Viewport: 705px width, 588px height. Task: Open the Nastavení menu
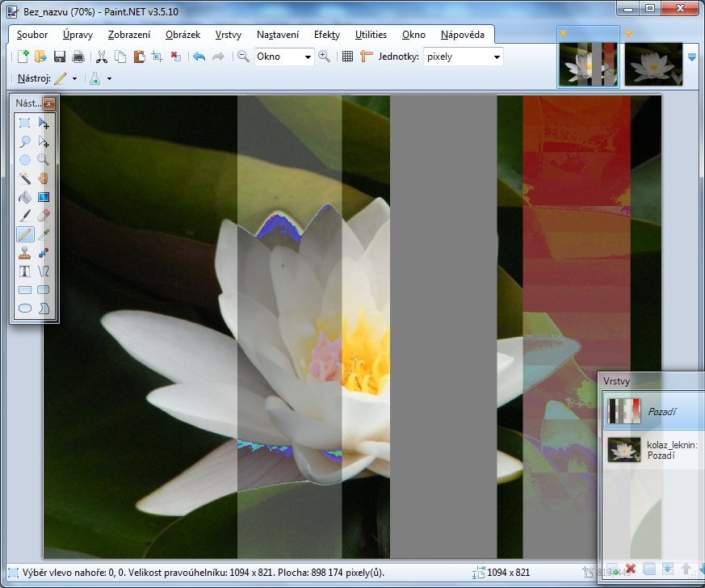(278, 35)
